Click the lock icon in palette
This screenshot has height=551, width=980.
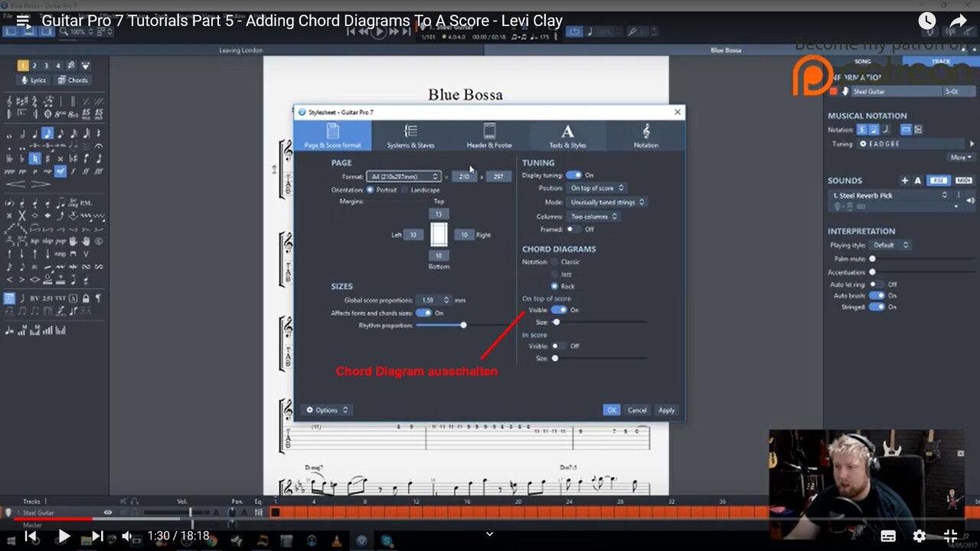(x=87, y=298)
